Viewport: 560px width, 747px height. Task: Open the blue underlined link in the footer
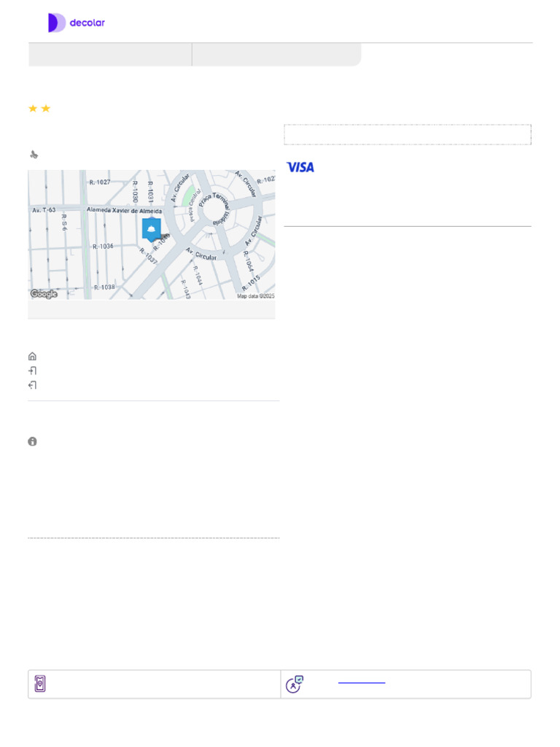(362, 682)
